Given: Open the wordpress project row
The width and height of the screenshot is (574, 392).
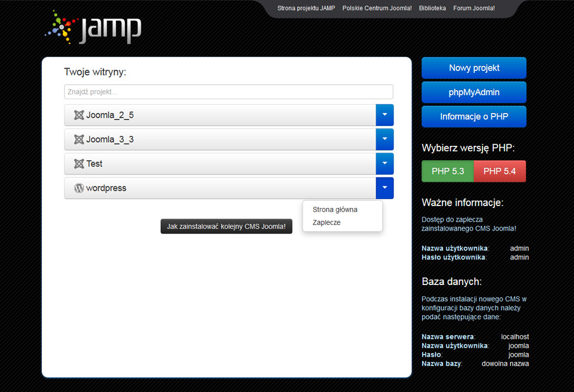Looking at the screenshot, I should (x=220, y=188).
